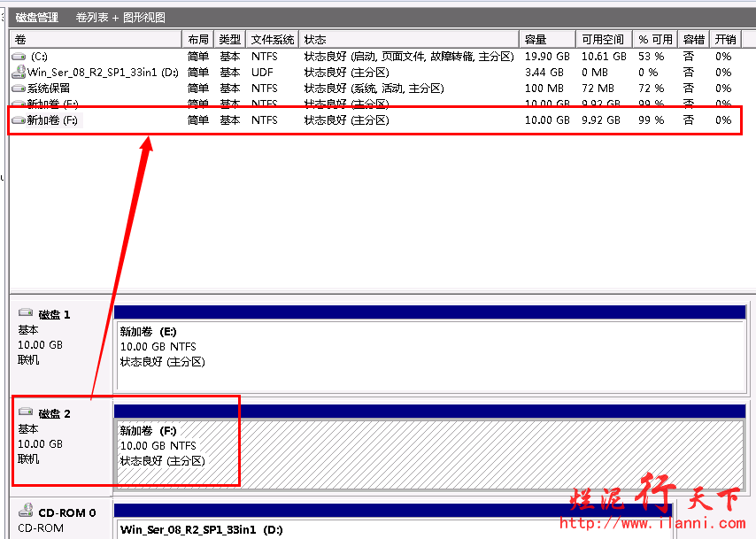Click the D: disc icon in volume list
The height and width of the screenshot is (539, 756).
point(19,73)
